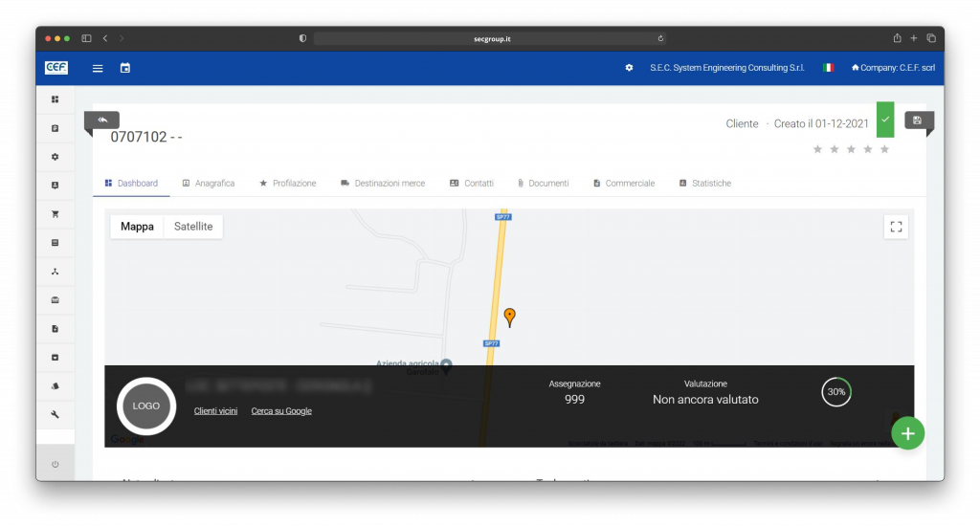Click the power logout icon in sidebar
This screenshot has height=526, width=980.
coord(55,464)
